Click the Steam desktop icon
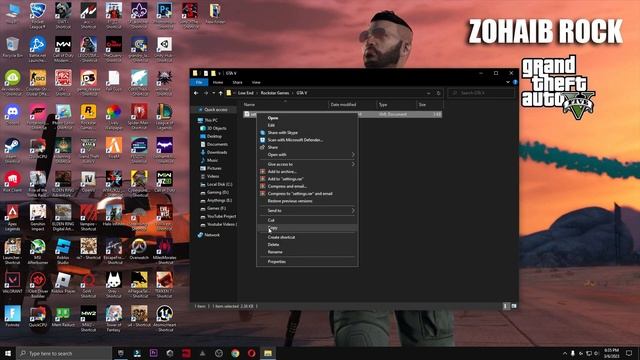640x360 pixels. [12, 151]
